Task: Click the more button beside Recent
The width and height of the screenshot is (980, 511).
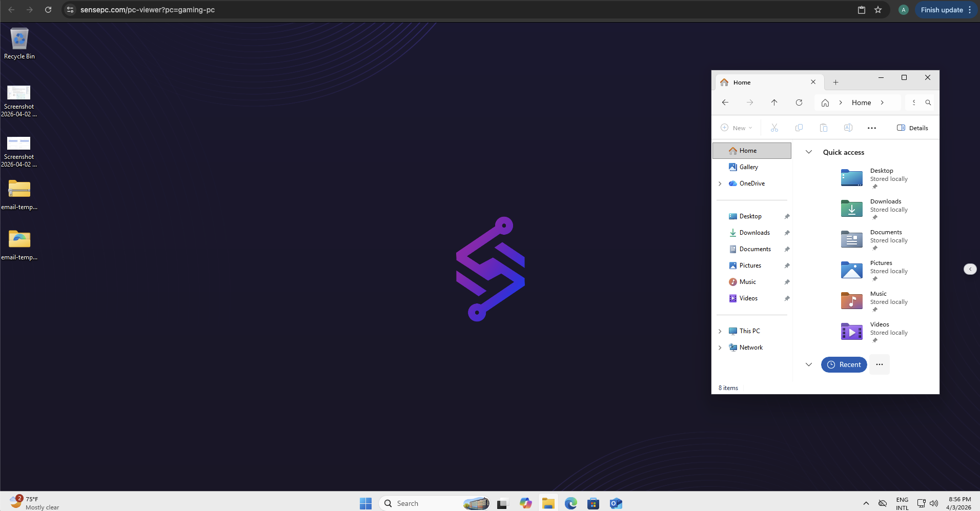Action: (x=880, y=364)
